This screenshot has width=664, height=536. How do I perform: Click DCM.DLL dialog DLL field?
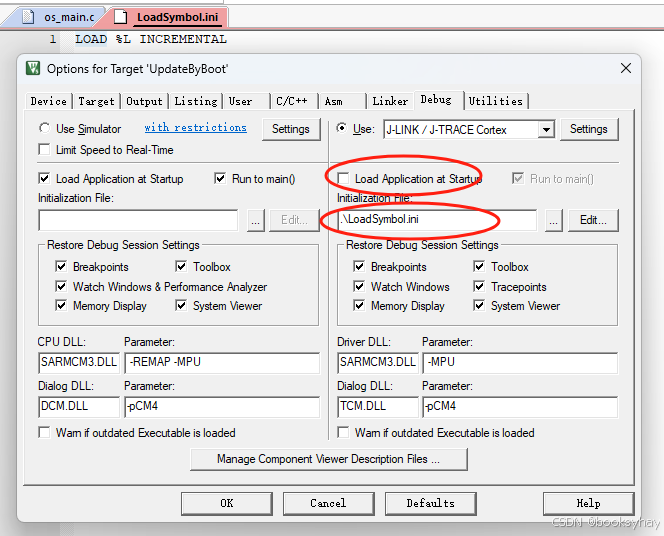pyautogui.click(x=79, y=407)
